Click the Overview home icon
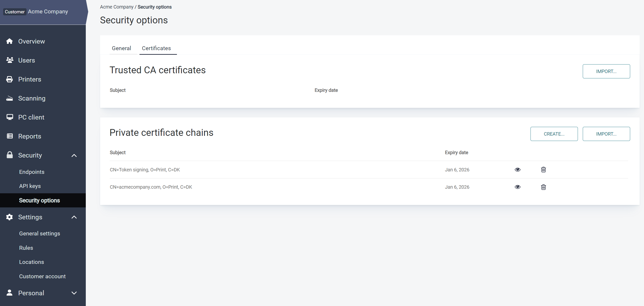The image size is (644, 306). (9, 41)
